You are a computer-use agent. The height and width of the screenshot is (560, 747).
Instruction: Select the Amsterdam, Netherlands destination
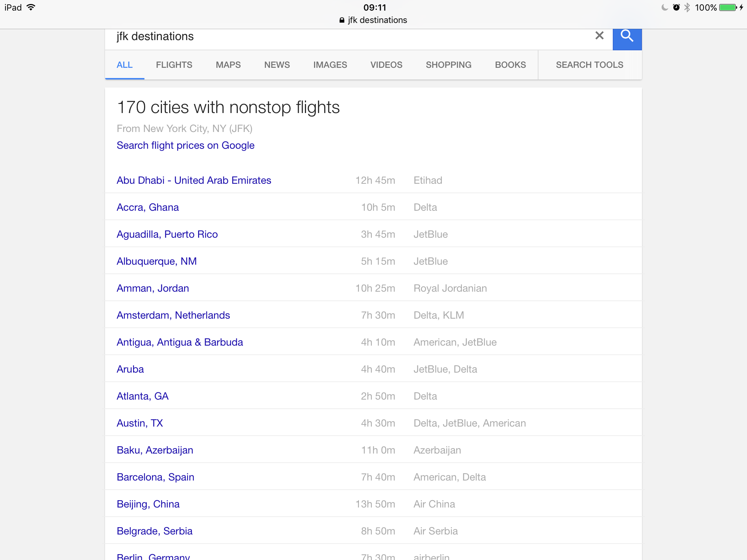coord(173,315)
